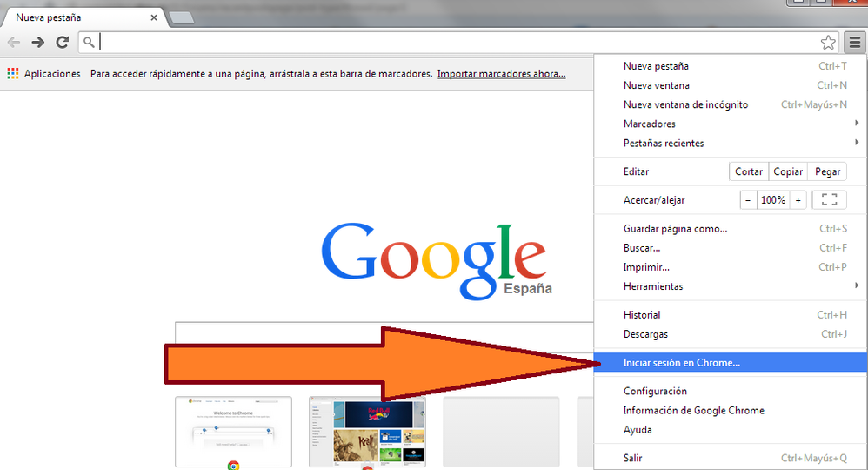Click the Importar marcadores ahora... link
This screenshot has height=470, width=868.
click(x=502, y=74)
